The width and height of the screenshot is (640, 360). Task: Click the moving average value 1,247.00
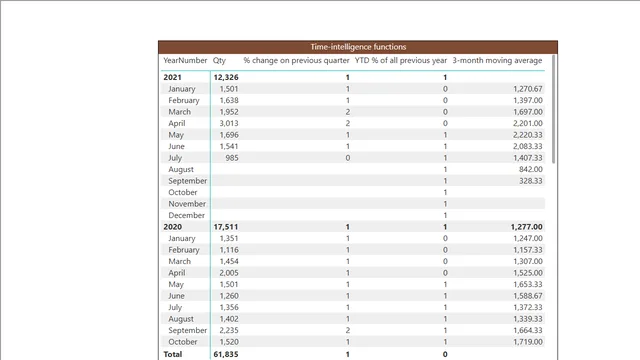[x=528, y=238]
